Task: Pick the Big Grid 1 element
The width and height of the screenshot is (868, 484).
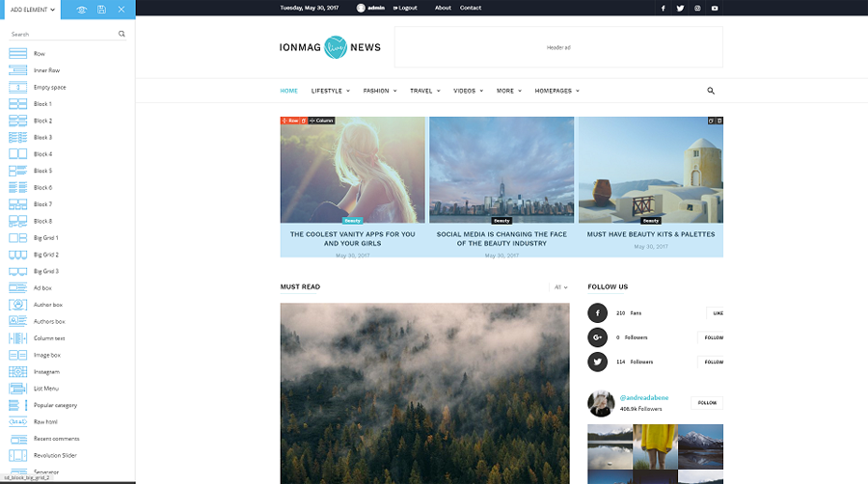Action: (18, 238)
